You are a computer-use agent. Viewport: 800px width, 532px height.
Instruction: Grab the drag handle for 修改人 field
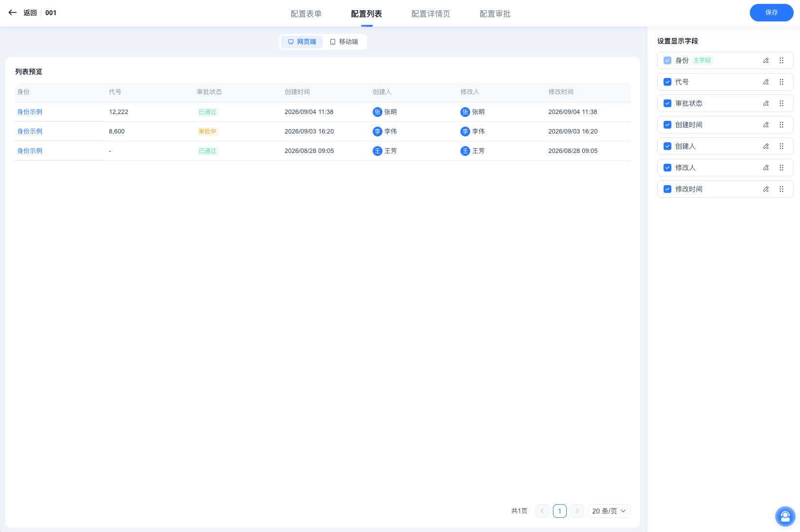click(x=781, y=168)
